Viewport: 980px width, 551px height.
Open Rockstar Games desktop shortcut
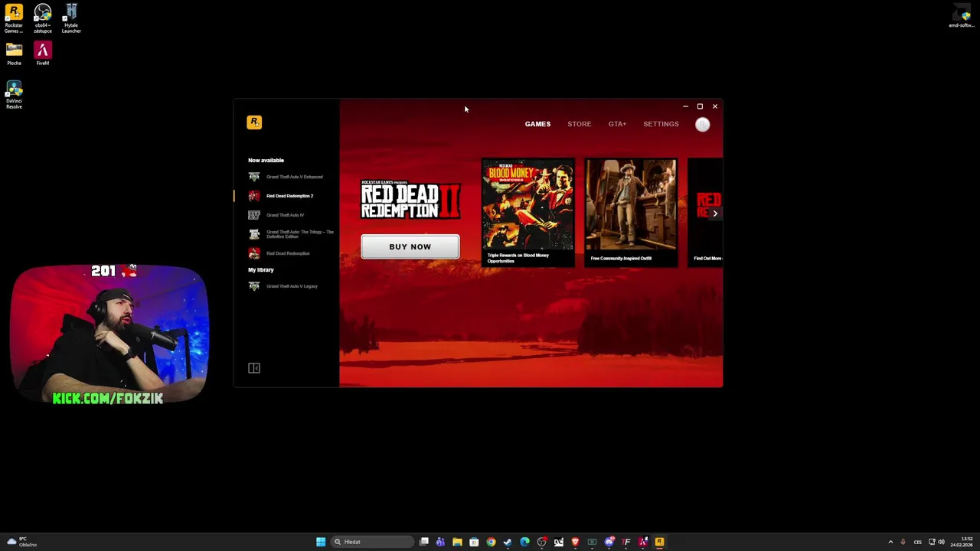point(14,19)
